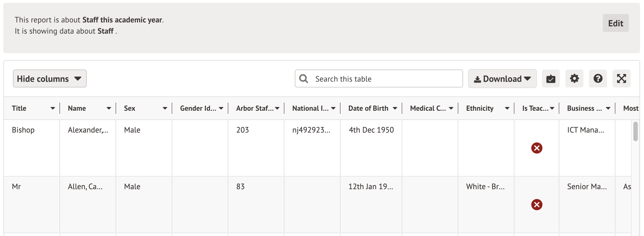The image size is (644, 236).
Task: Click the bookmark checkmark icon in toolbar
Action: tap(551, 79)
